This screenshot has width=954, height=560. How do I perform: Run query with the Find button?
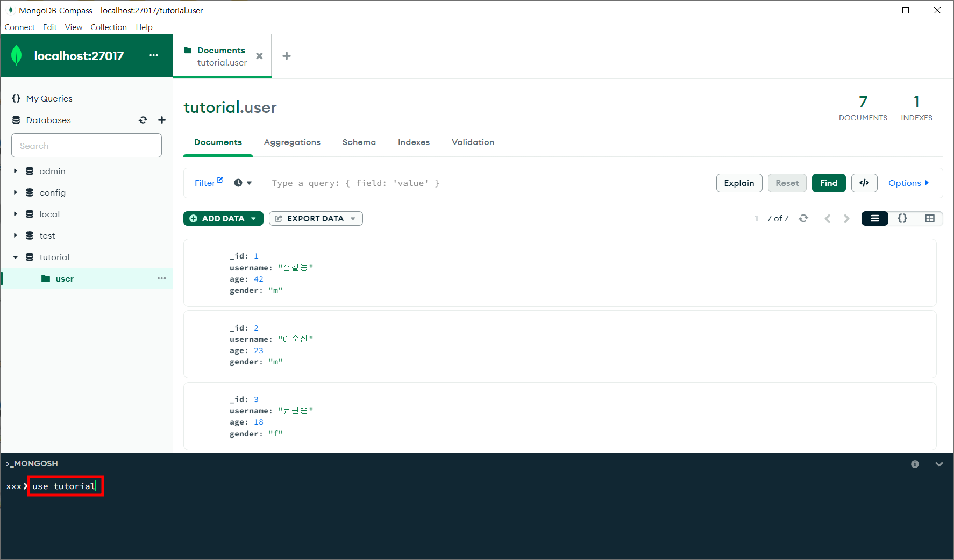click(x=829, y=183)
